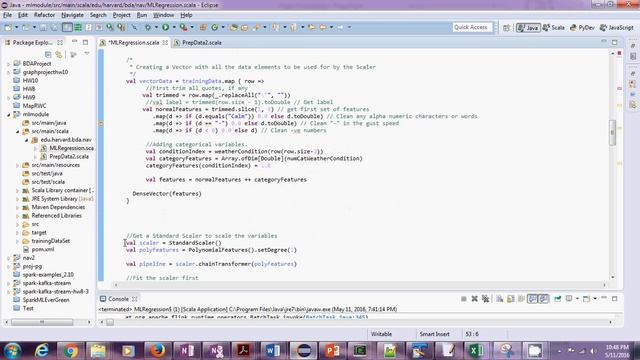This screenshot has height=360, width=640.
Task: Expand Referenced Libraries node
Action: point(18,216)
